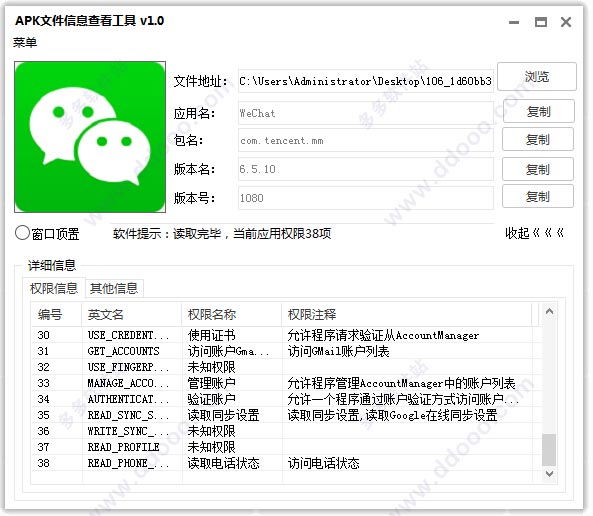Click the 文件地址 file path field
The height and width of the screenshot is (516, 593).
tap(366, 81)
